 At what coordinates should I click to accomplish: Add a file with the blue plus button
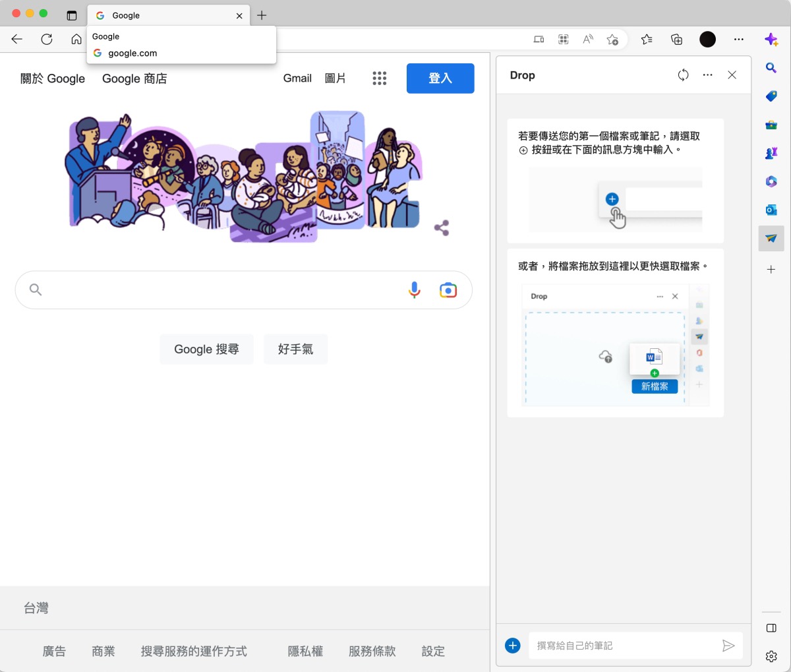click(513, 646)
